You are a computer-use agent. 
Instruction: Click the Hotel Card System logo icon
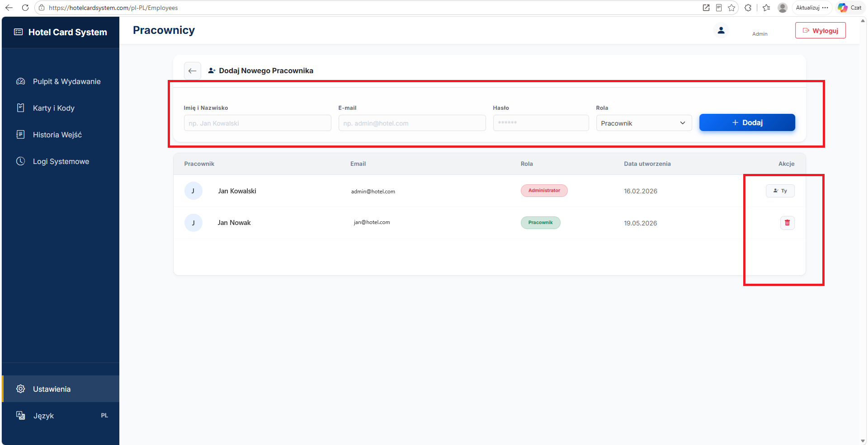(x=19, y=32)
